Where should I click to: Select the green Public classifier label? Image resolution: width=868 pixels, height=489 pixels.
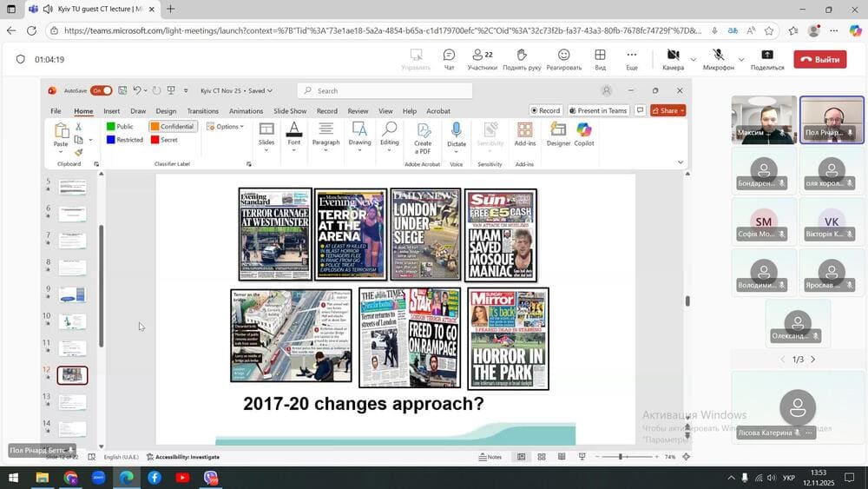[x=120, y=127]
